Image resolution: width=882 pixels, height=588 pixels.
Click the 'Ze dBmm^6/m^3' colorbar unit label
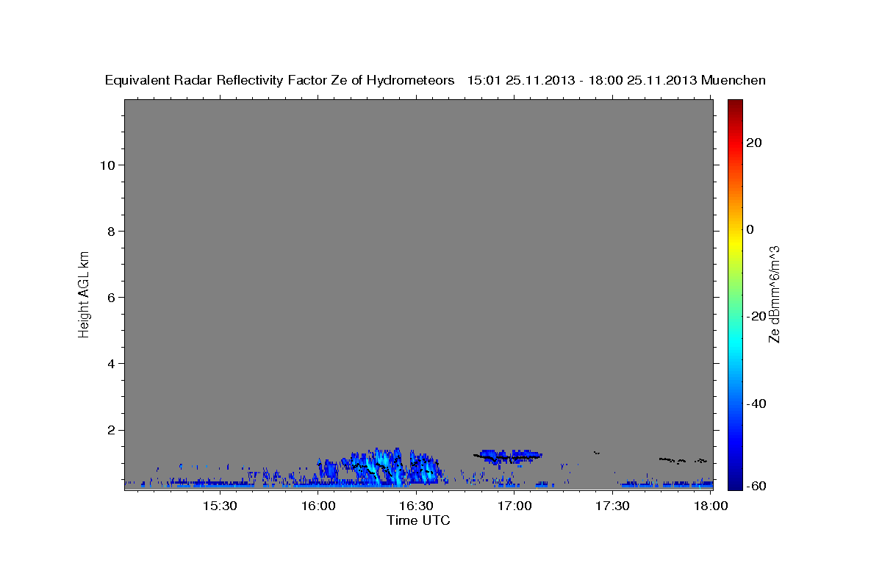[x=774, y=294]
